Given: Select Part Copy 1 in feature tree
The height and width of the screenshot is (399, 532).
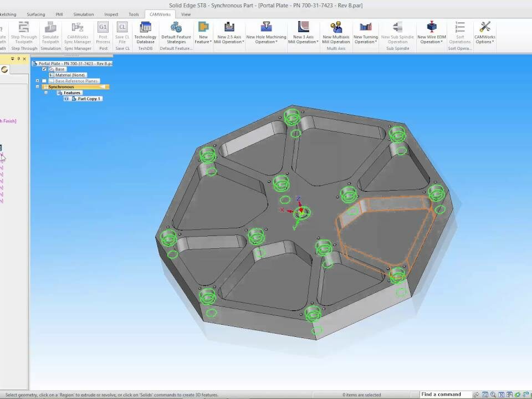Looking at the screenshot, I should point(89,99).
